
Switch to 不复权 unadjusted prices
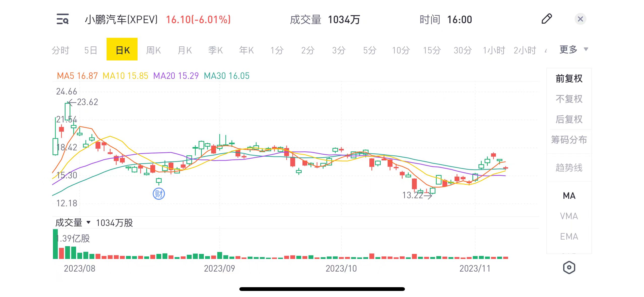(x=569, y=99)
